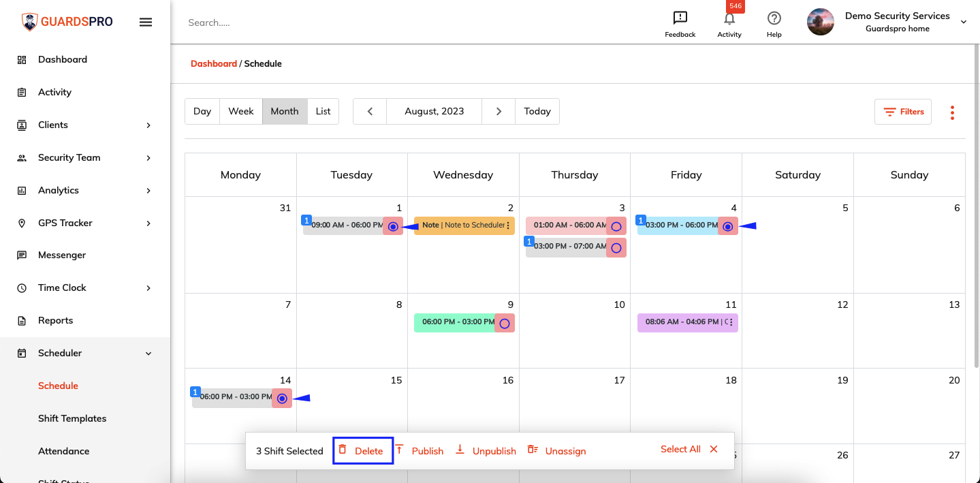980x483 pixels.
Task: Open Shift Templates from the sidebar
Action: pyautogui.click(x=72, y=418)
